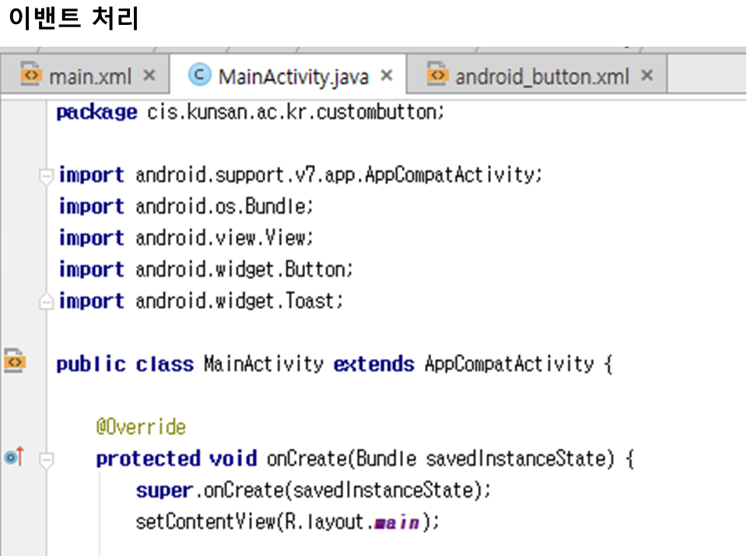
Task: Place cursor on android.widget.Button import
Action: 244,270
